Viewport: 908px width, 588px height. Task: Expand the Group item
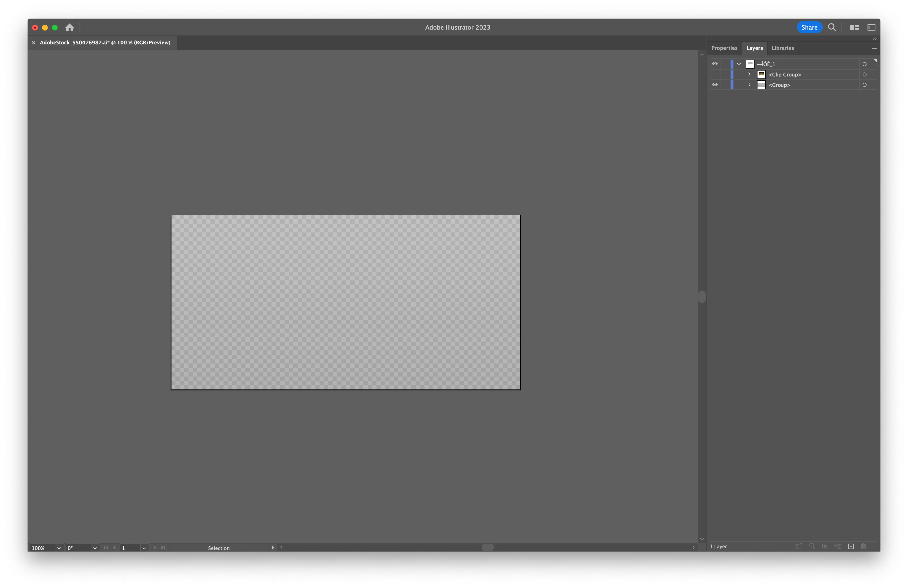749,85
